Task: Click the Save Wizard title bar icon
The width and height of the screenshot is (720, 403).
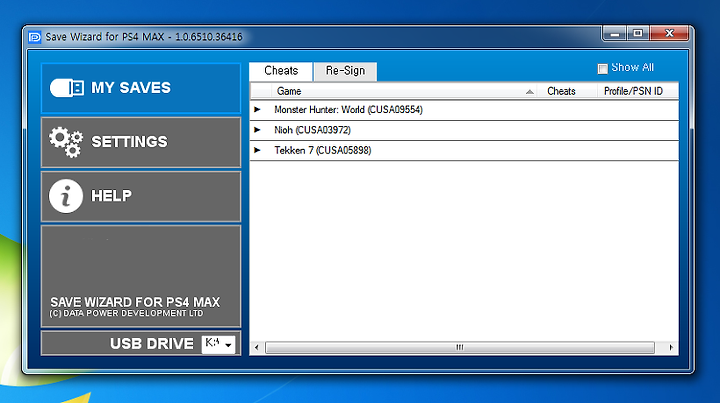Action: 35,37
